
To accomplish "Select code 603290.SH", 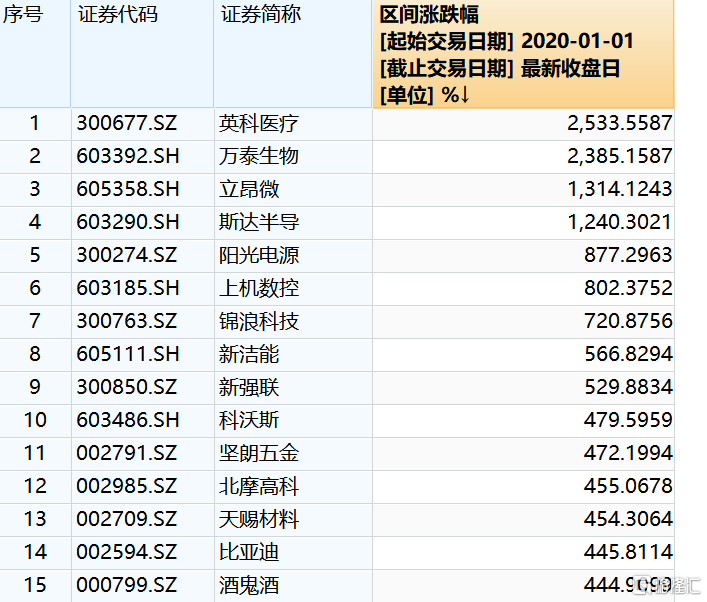I will (x=128, y=222).
